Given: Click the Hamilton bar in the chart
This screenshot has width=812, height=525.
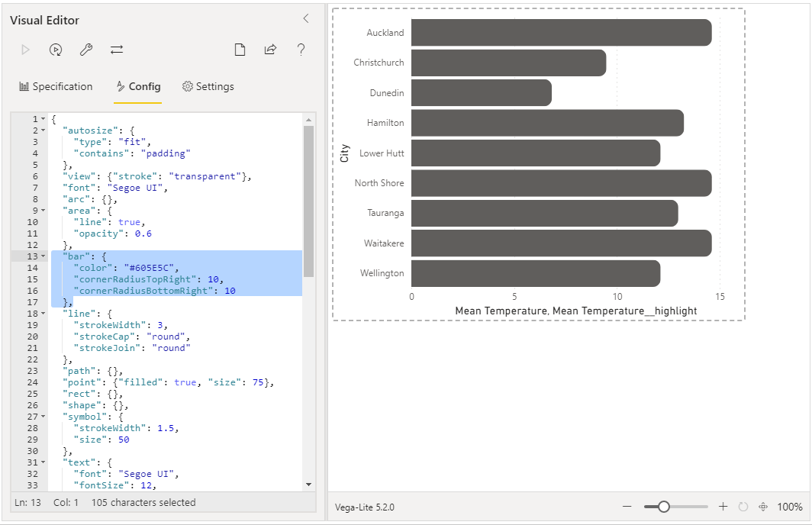Looking at the screenshot, I should tap(547, 123).
